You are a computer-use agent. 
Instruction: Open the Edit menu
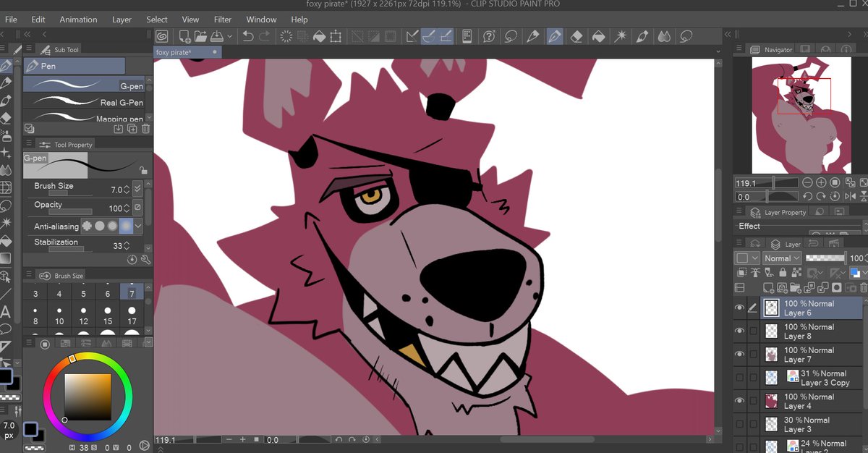38,20
